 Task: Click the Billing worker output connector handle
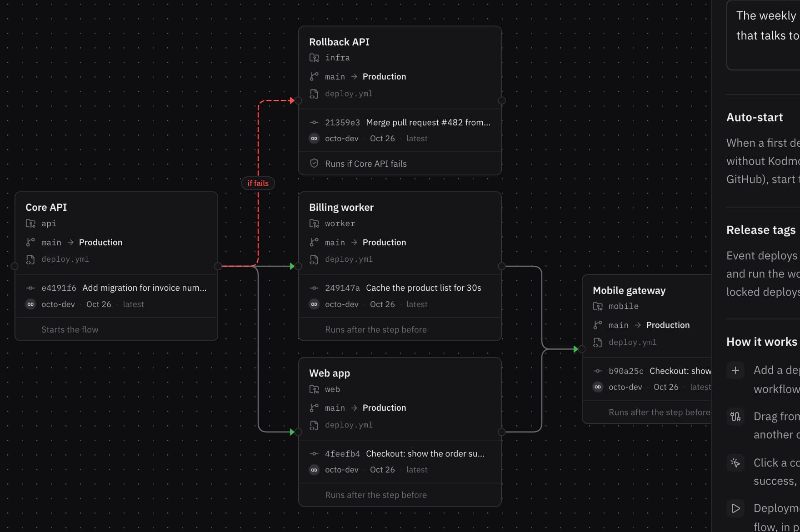click(502, 266)
